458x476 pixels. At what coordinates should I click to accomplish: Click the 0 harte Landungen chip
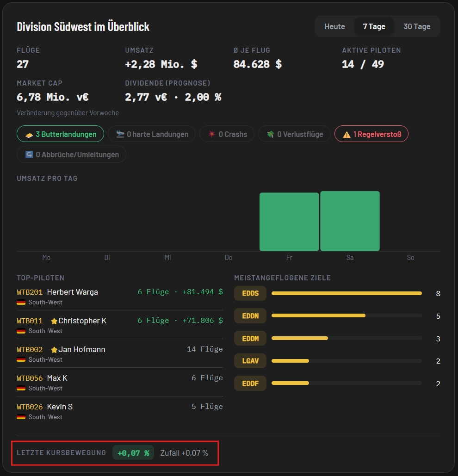coord(152,134)
